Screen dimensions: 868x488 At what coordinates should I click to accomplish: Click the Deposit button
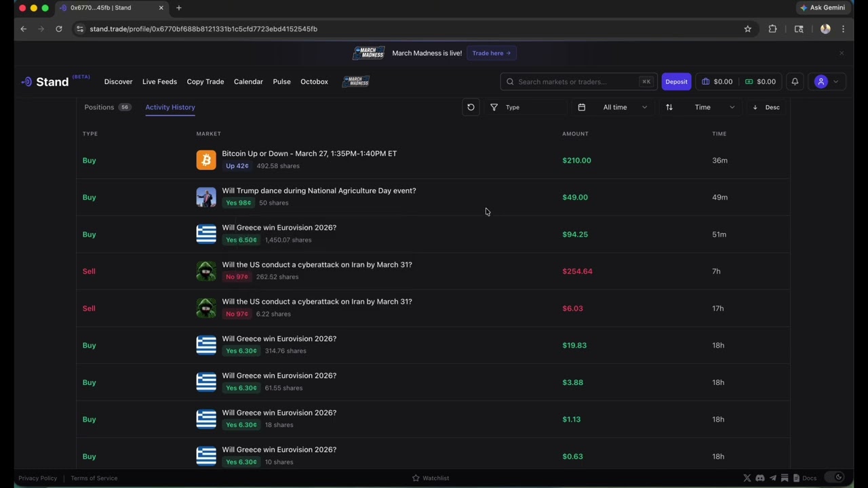click(676, 81)
